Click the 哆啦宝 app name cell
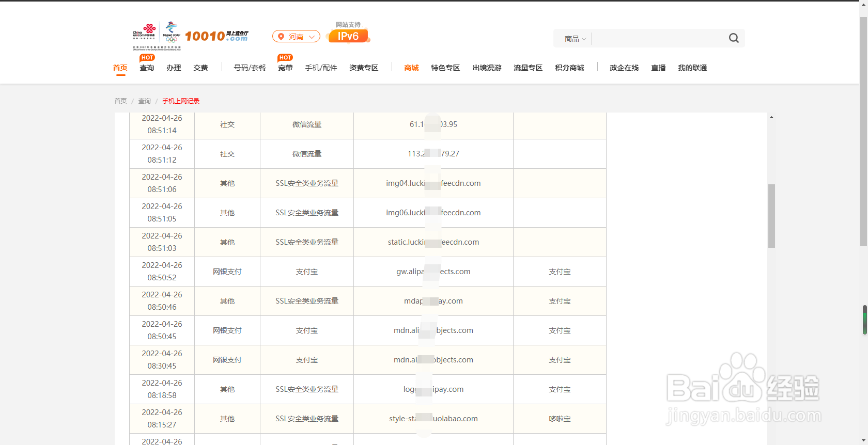The width and height of the screenshot is (868, 445). 560,419
